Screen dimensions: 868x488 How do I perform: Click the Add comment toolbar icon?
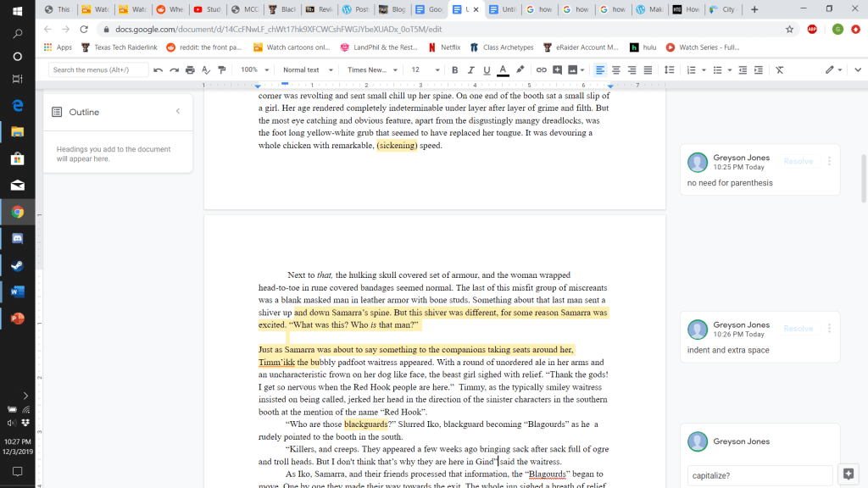point(557,69)
